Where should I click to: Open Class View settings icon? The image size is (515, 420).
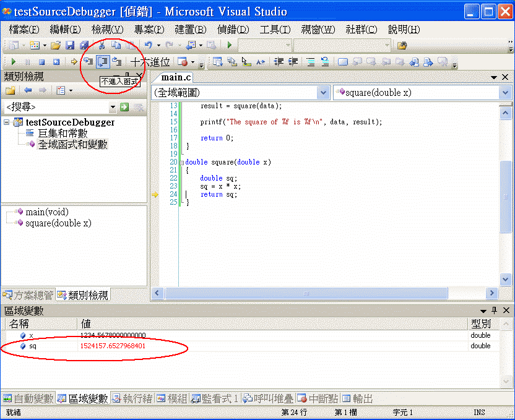coord(61,90)
